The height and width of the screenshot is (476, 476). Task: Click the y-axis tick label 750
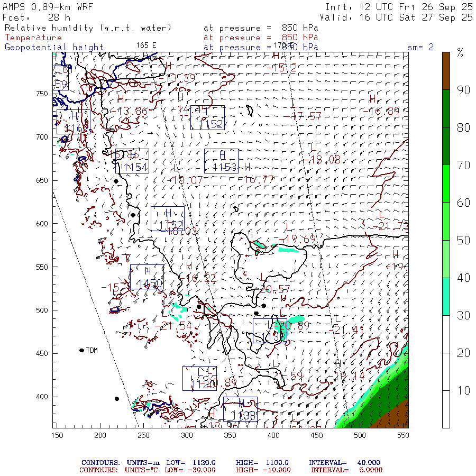coord(42,94)
